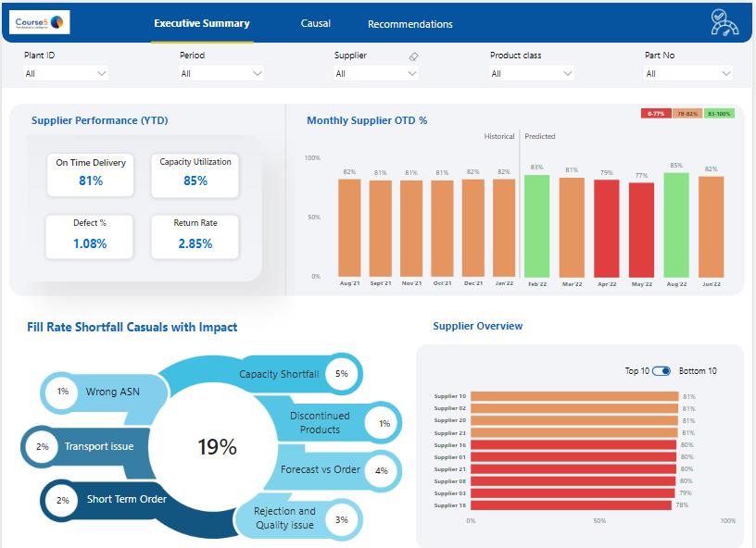Select the Feb'22 green bar in OTD chart
The width and height of the screenshot is (756, 548).
coord(537,226)
